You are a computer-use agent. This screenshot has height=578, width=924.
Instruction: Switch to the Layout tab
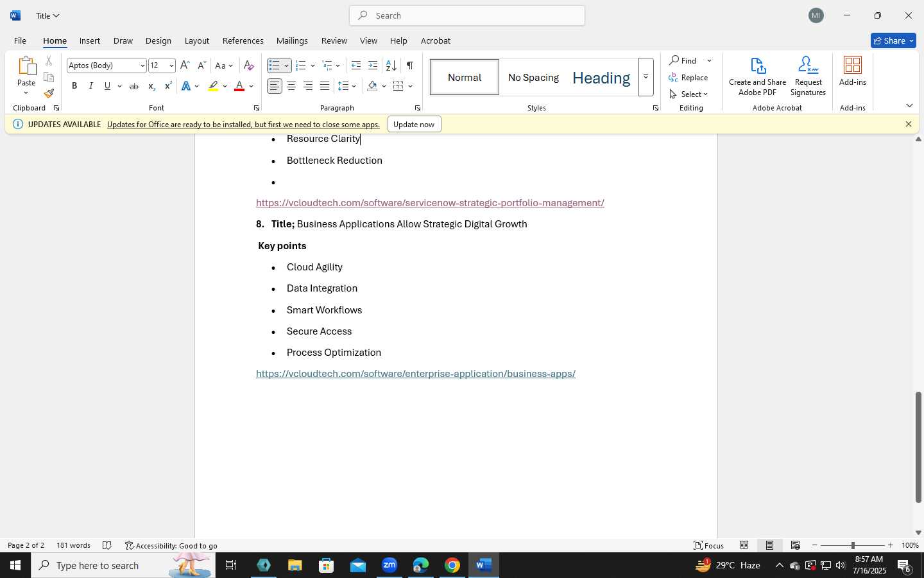click(x=197, y=40)
